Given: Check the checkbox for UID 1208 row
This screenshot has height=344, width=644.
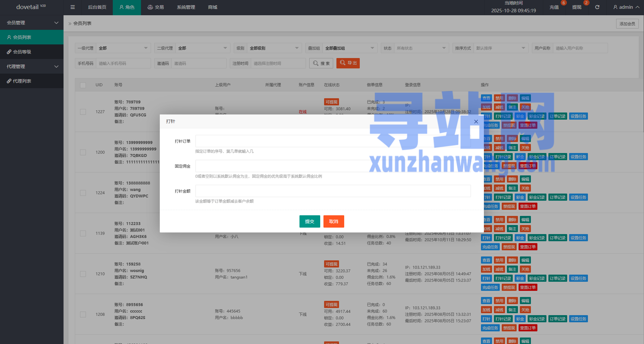Looking at the screenshot, I should 83,314.
